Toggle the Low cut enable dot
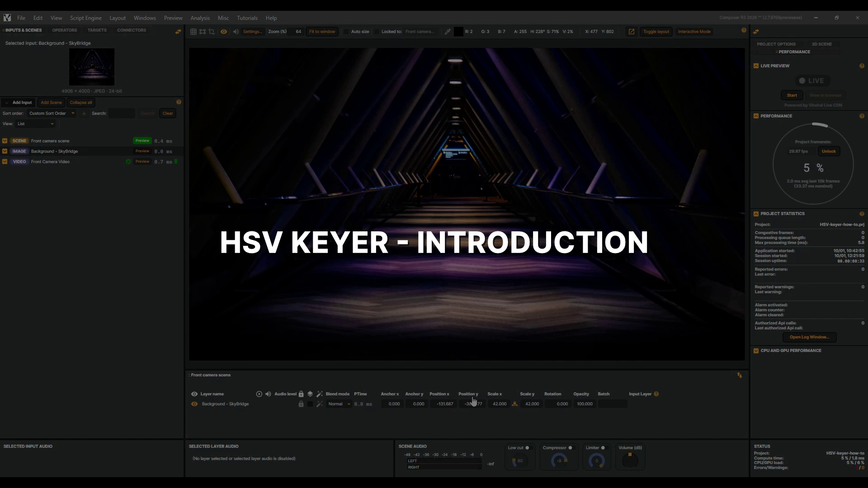This screenshot has height=488, width=868. pos(527,448)
